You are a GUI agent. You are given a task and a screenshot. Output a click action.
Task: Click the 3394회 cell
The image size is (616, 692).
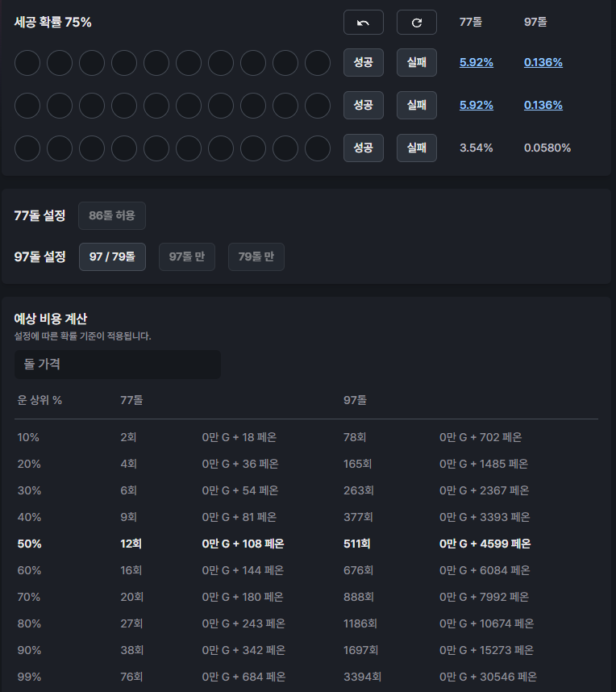point(362,677)
